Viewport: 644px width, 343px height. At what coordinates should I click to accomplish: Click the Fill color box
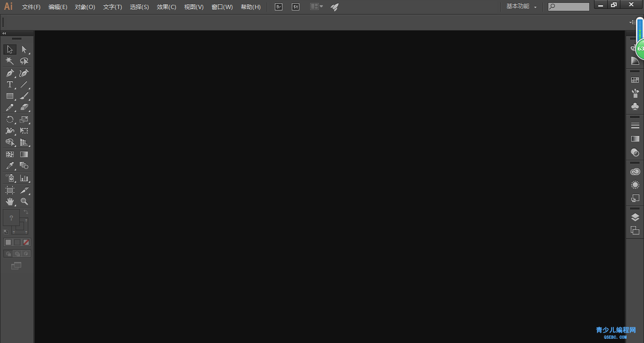[x=11, y=218]
